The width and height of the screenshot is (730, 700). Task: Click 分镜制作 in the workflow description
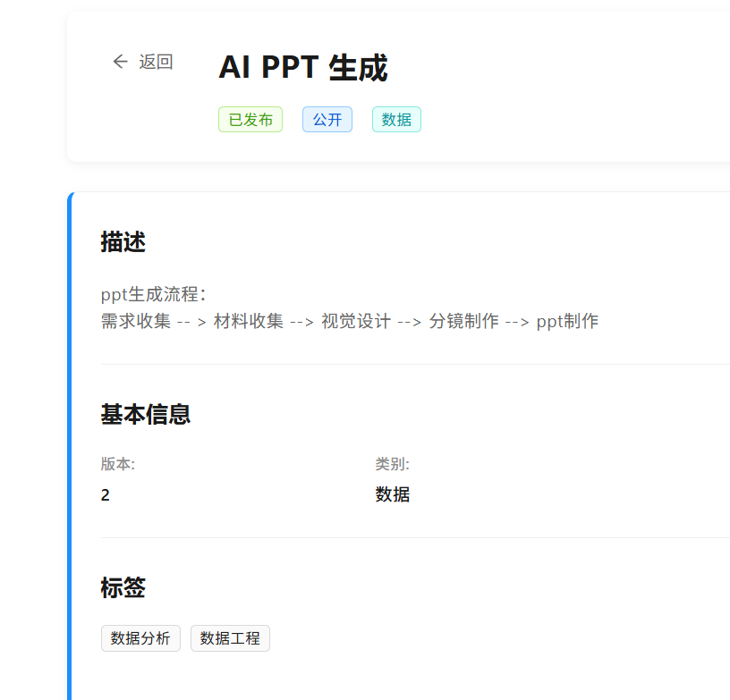tap(463, 322)
